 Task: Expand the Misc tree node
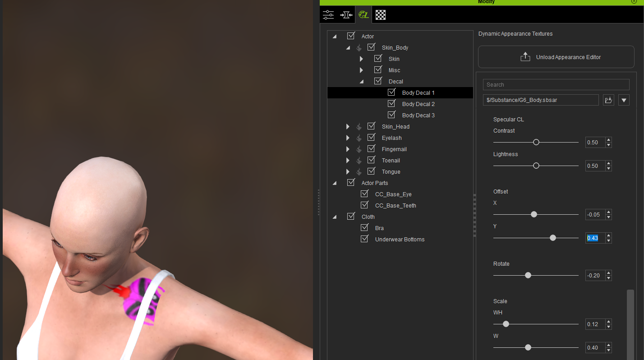click(361, 70)
